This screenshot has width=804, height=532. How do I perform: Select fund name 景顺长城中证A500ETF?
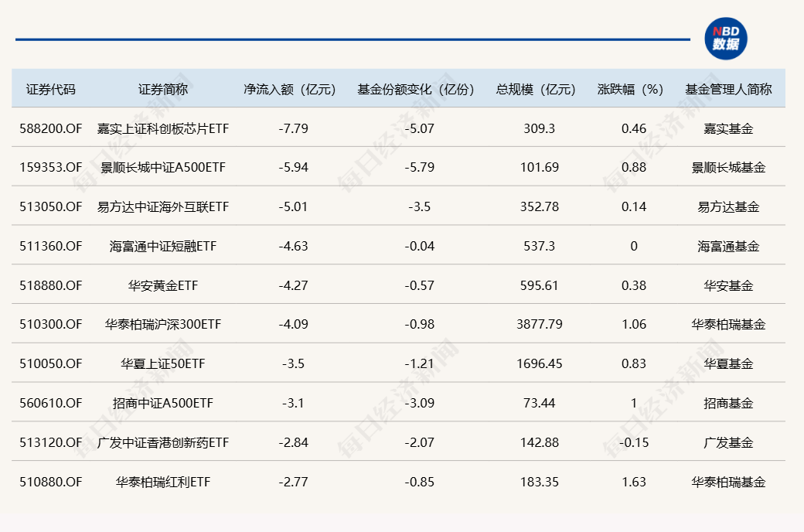163,167
